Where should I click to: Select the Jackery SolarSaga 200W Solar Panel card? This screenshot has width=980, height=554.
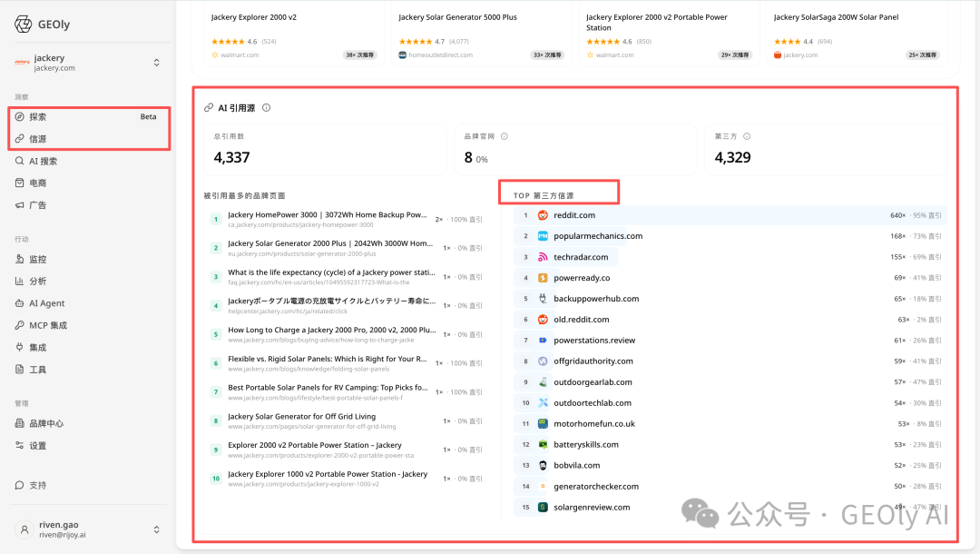click(857, 33)
